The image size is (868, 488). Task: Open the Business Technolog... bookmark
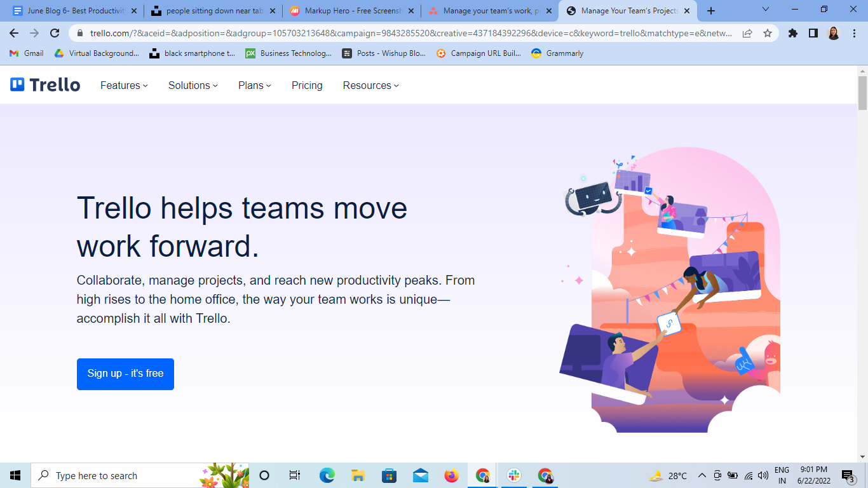coord(288,53)
